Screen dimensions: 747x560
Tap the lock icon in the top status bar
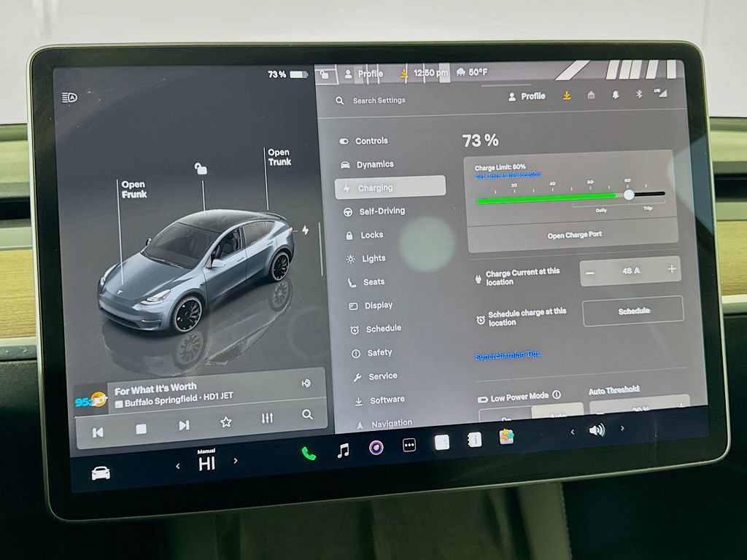325,75
